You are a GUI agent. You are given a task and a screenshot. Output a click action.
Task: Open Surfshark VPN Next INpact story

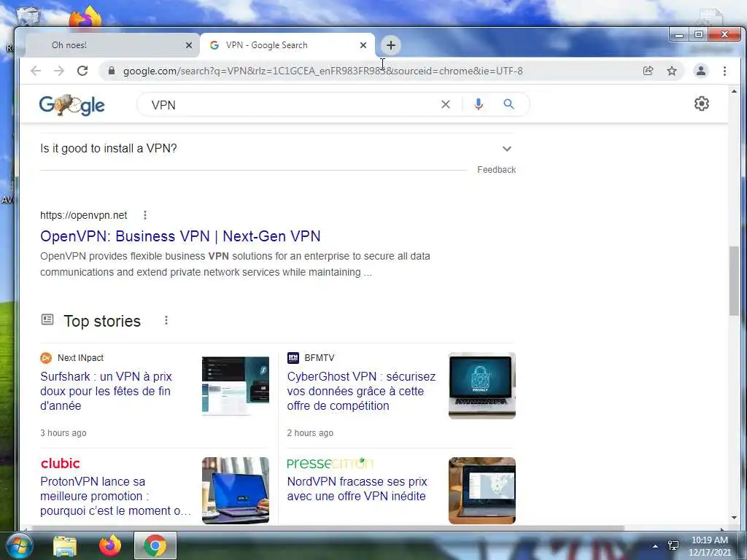point(106,391)
